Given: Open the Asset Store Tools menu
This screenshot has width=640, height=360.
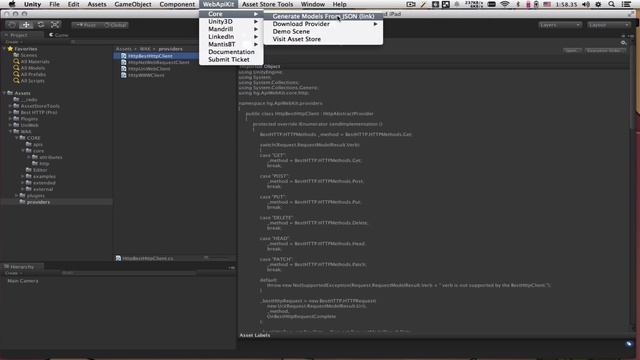Looking at the screenshot, I should point(267,4).
